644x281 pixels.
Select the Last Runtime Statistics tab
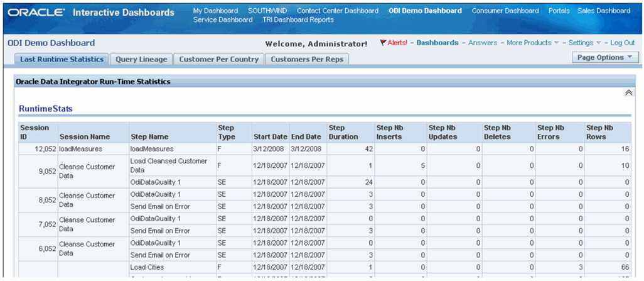[62, 59]
